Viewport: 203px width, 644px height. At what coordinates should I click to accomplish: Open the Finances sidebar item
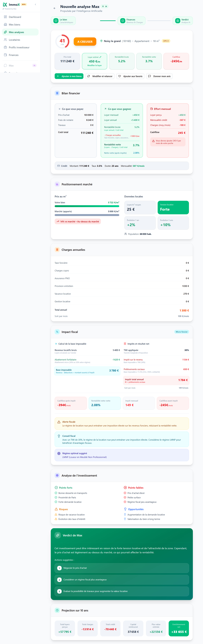point(14,55)
